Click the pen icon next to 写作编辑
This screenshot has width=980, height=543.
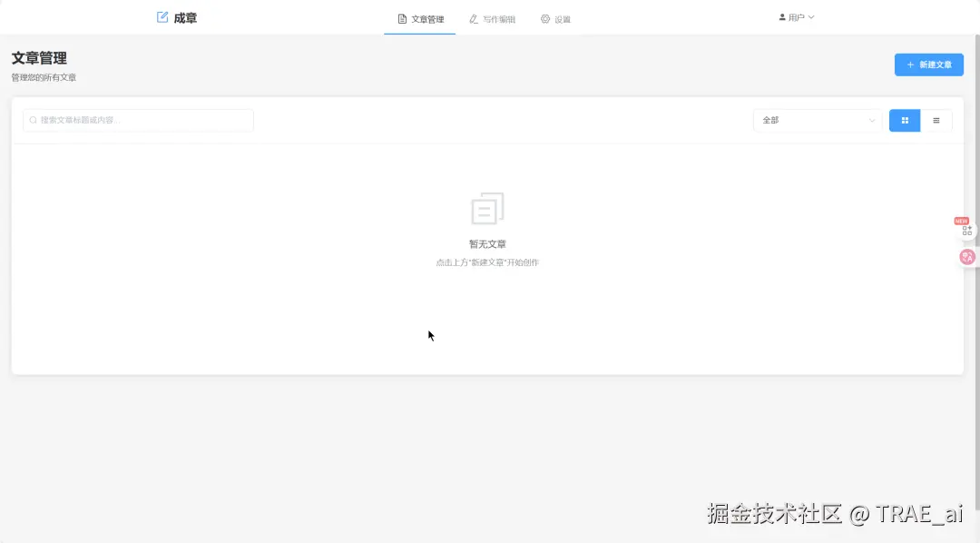[x=473, y=18]
